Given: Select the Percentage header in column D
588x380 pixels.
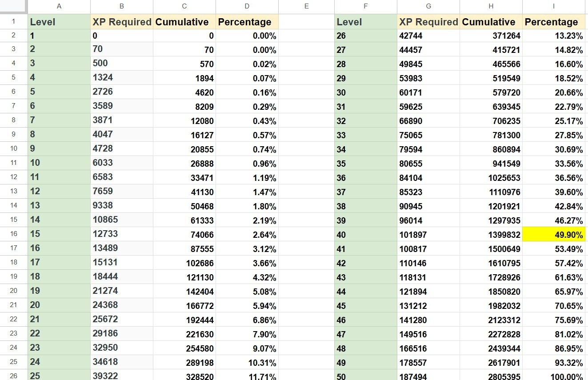Looking at the screenshot, I should [247, 22].
